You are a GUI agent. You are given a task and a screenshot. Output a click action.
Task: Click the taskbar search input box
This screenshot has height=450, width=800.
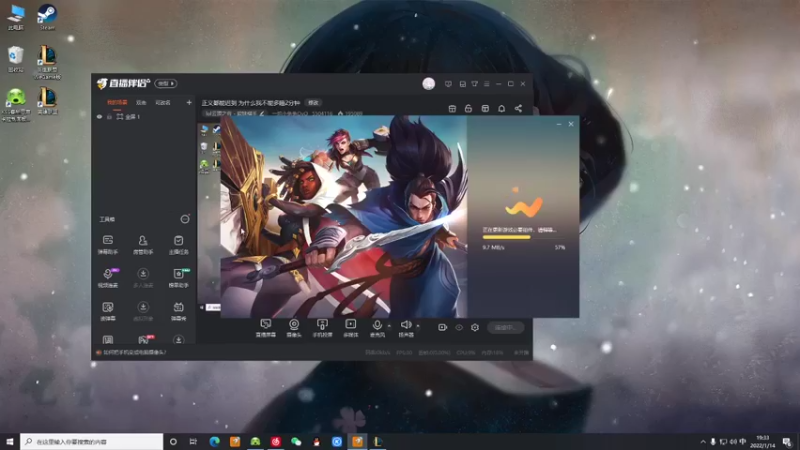pos(92,441)
